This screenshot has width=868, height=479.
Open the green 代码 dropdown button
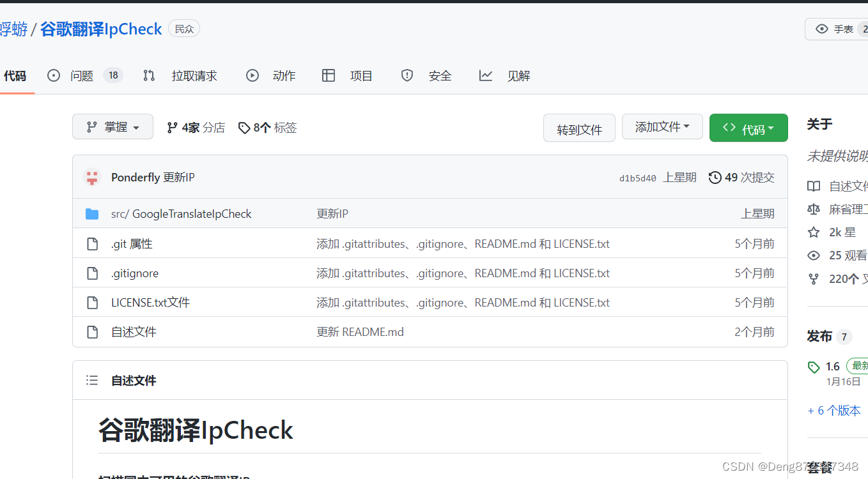point(748,128)
